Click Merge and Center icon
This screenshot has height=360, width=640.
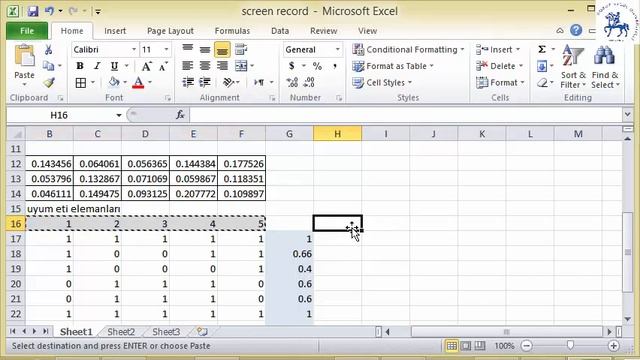(241, 66)
